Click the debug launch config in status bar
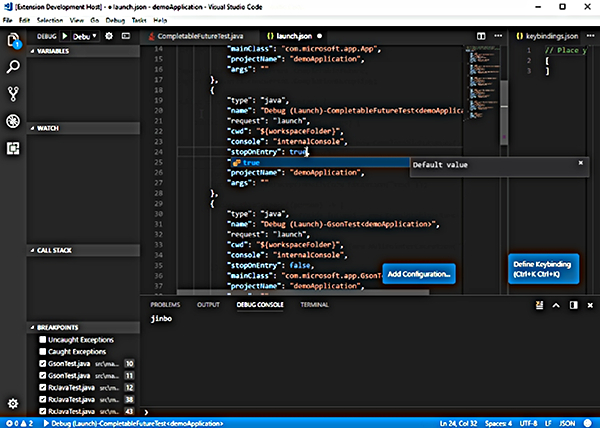 pos(134,423)
